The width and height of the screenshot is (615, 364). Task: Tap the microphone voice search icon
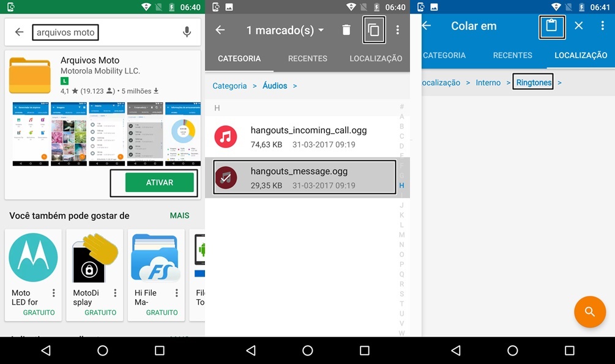coord(187,32)
